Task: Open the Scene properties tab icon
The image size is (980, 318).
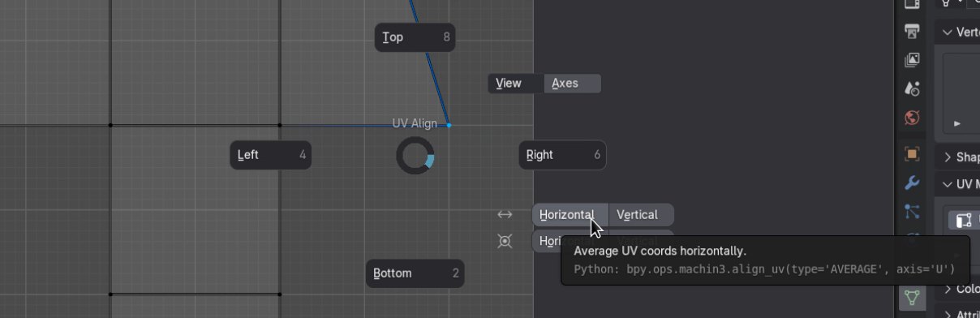Action: tap(912, 88)
